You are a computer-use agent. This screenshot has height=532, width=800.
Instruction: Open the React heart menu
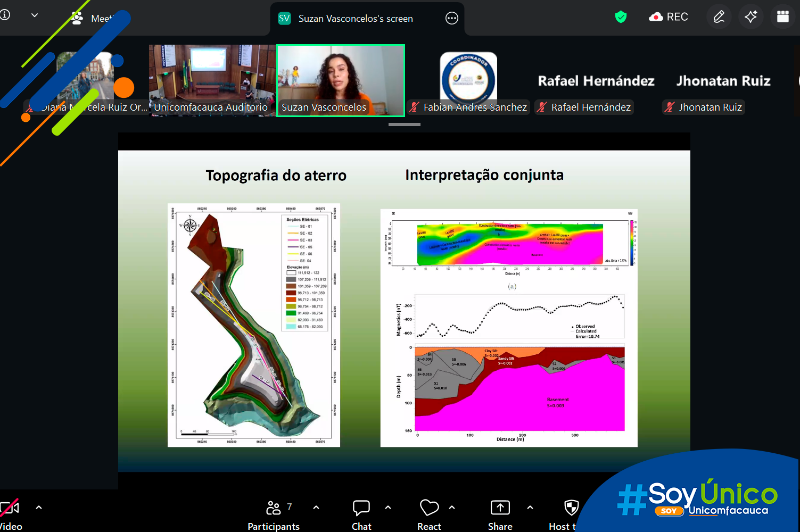tap(429, 515)
